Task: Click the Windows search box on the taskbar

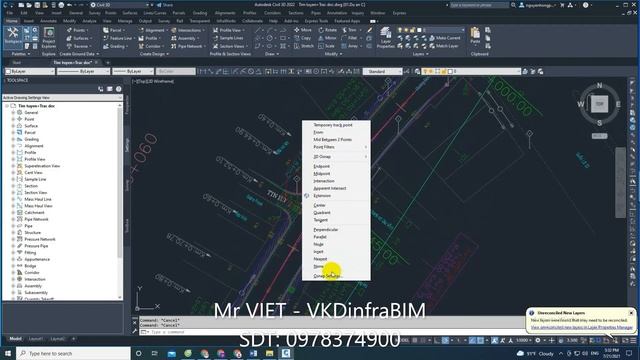Action: (73, 353)
